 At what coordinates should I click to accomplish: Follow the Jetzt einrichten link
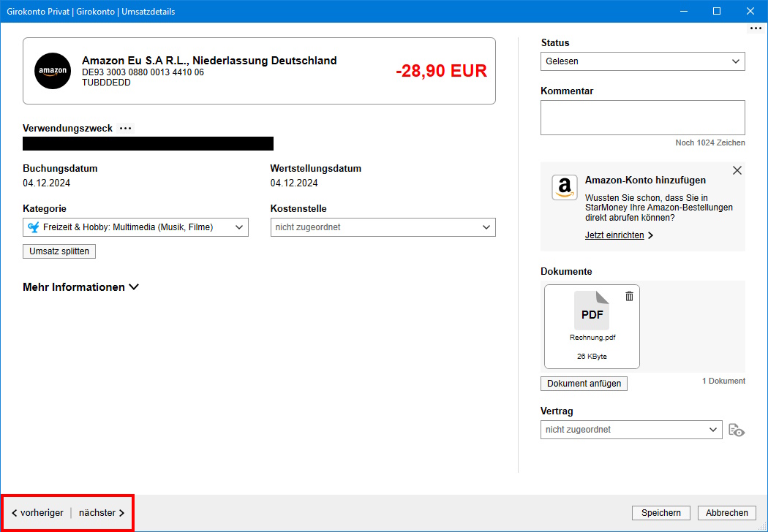coord(619,235)
